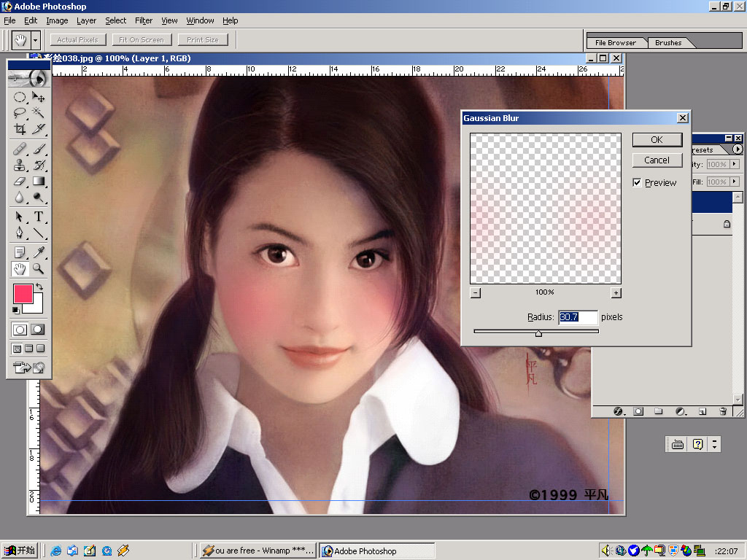Select Full Screen Mode with menu bar
Image resolution: width=747 pixels, height=560 pixels.
click(x=28, y=349)
